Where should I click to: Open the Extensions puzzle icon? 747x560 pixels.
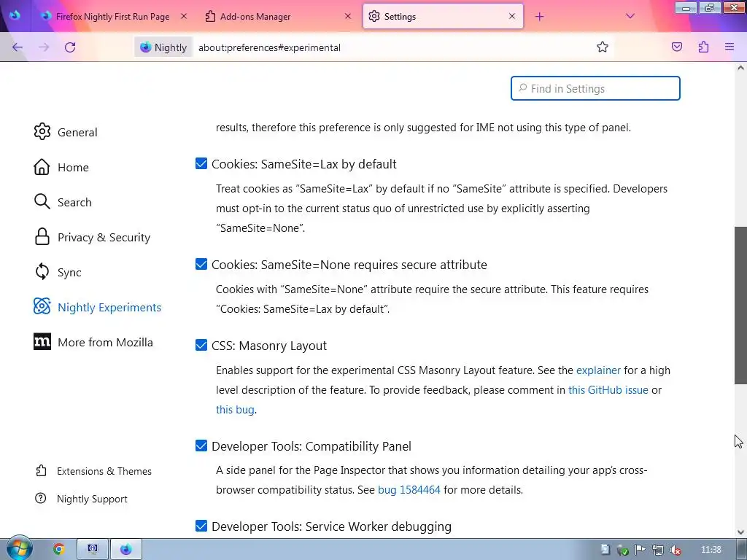click(703, 47)
